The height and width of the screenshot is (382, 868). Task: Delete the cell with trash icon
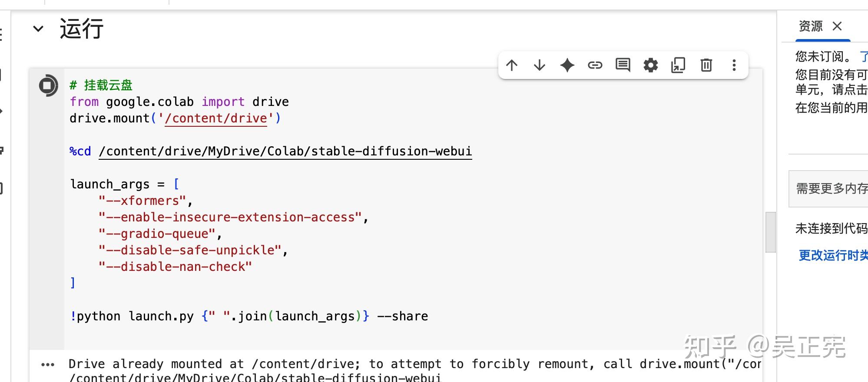pos(706,65)
